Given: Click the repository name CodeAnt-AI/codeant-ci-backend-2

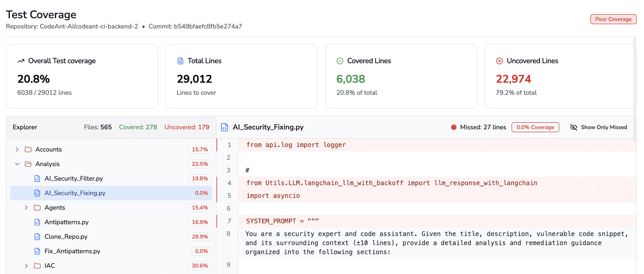Looking at the screenshot, I should click(89, 26).
